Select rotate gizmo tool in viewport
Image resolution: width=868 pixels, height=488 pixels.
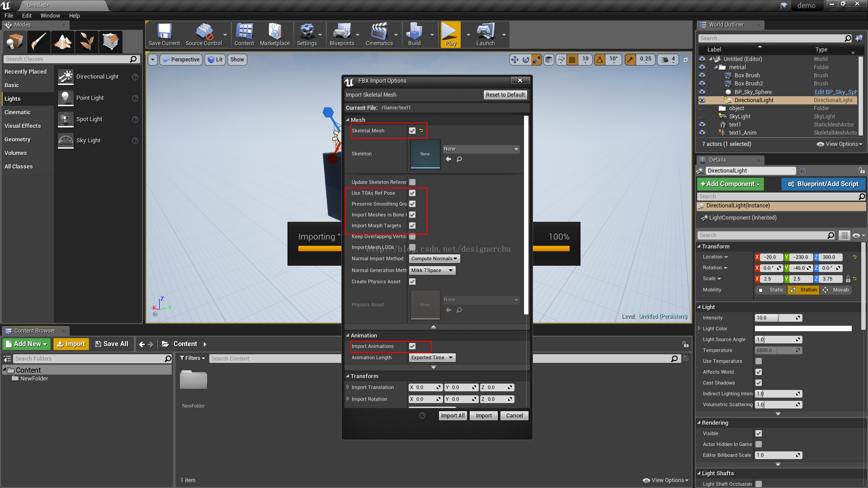(x=525, y=60)
